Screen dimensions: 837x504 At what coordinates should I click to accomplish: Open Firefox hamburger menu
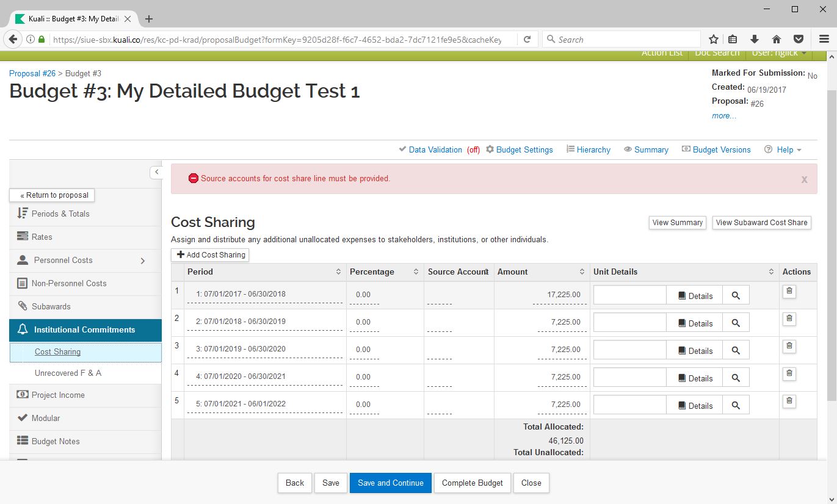pos(824,39)
